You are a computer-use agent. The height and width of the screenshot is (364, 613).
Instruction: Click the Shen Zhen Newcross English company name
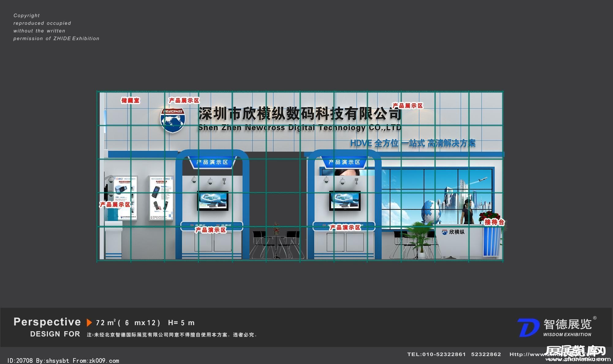[299, 128]
